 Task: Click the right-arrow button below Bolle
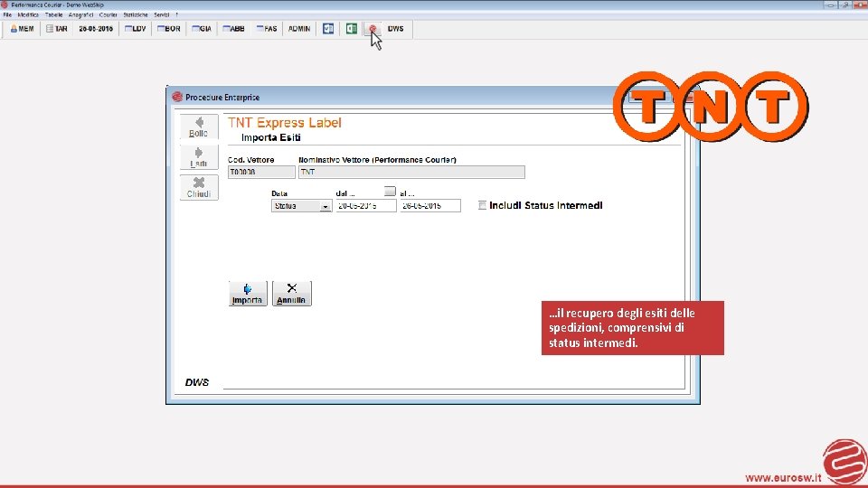199,157
